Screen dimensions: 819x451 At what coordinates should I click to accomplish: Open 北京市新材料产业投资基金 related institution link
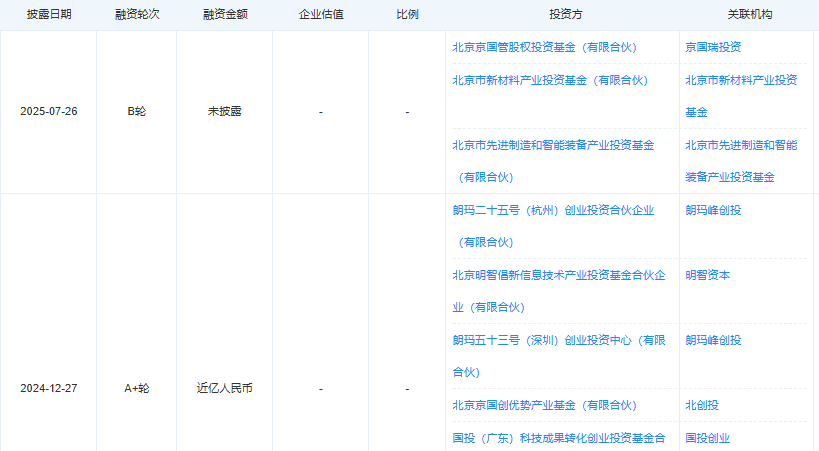point(741,96)
